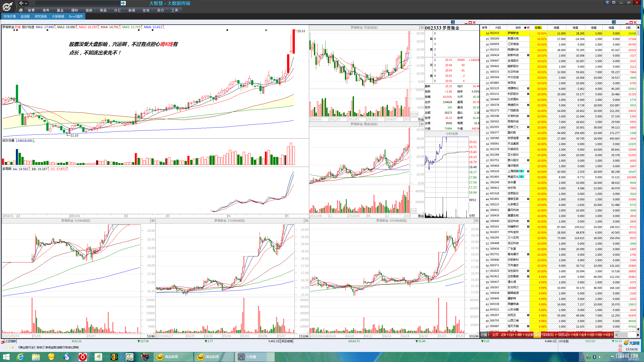Click the 180金融 index label in status bar
The height and width of the screenshot is (362, 644).
[563, 341]
